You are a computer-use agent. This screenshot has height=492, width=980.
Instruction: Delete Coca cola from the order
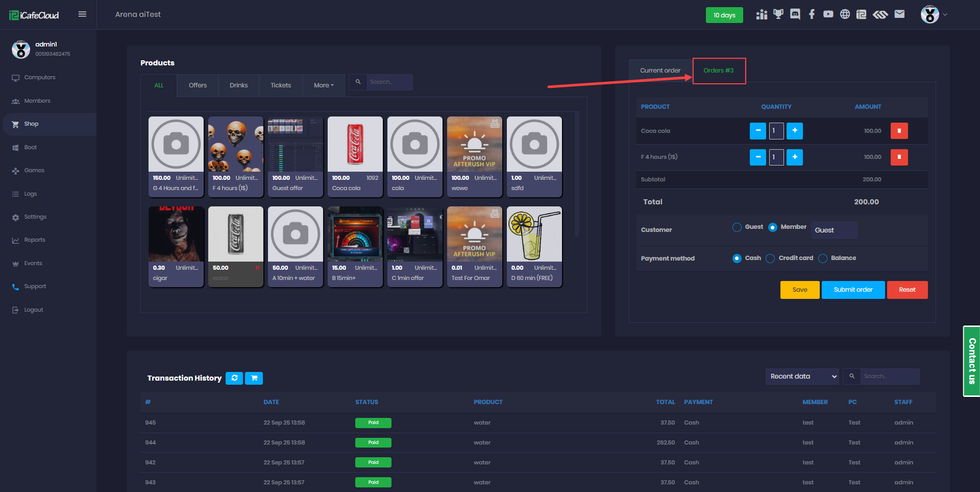(x=899, y=131)
